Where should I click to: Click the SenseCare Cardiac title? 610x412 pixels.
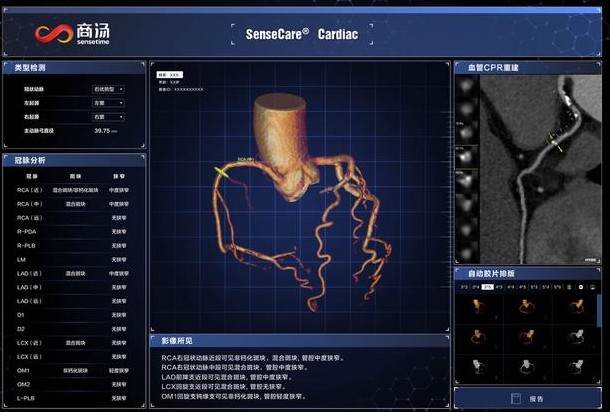(x=301, y=34)
